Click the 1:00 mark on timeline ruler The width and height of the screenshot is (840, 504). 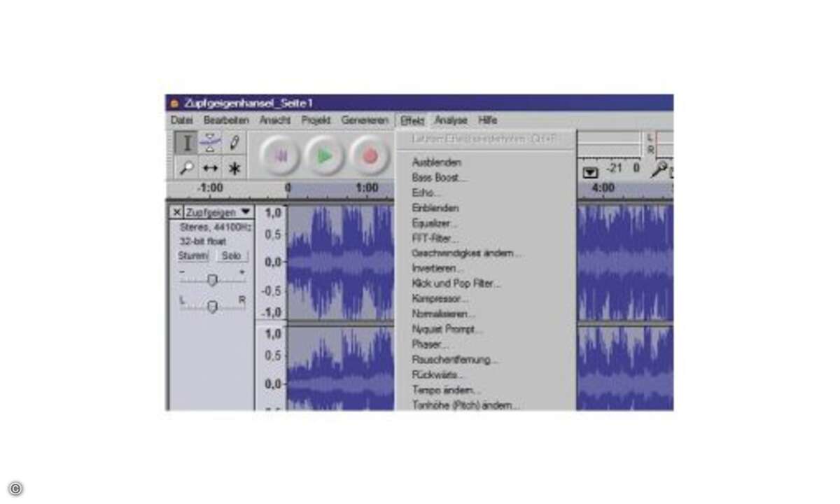point(367,188)
